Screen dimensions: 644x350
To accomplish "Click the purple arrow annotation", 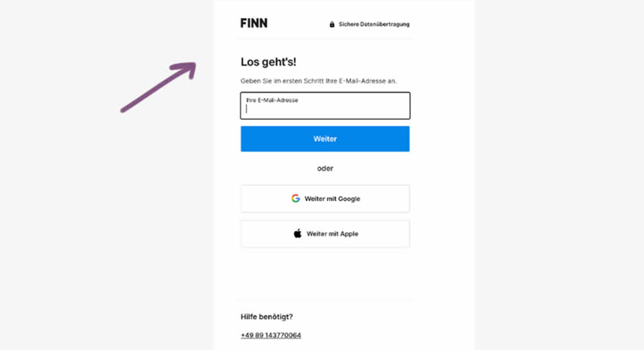I will click(x=156, y=88).
